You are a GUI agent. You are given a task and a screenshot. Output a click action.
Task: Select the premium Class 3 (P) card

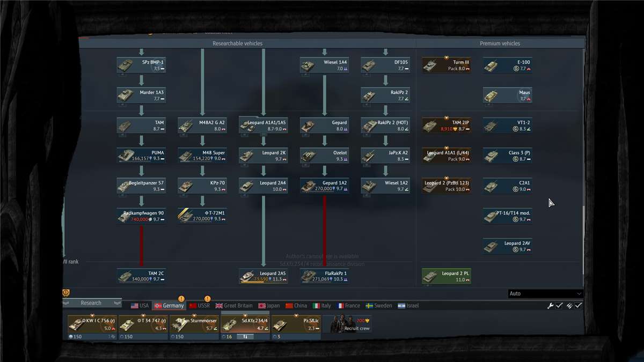[508, 156]
